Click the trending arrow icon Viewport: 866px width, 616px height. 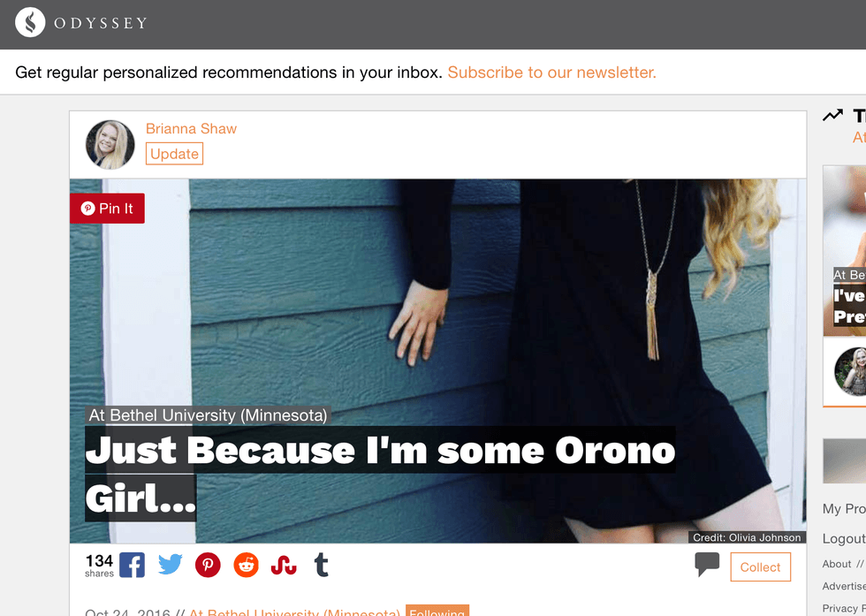[x=832, y=115]
